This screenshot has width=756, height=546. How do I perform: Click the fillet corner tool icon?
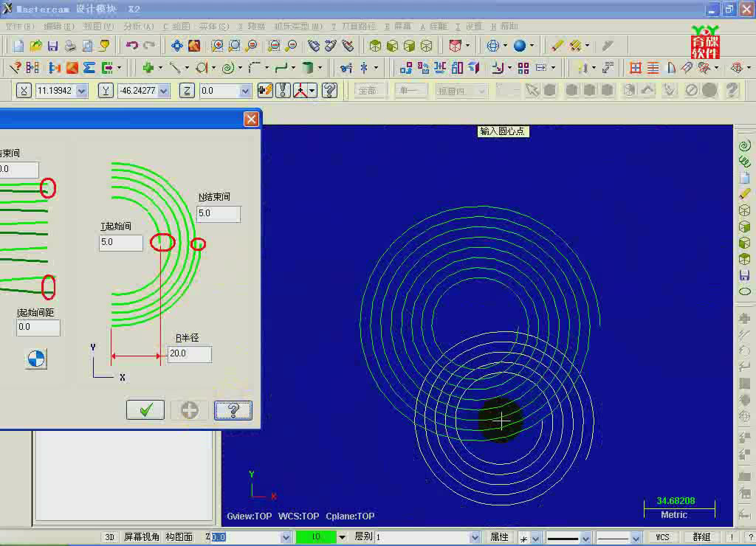[254, 68]
